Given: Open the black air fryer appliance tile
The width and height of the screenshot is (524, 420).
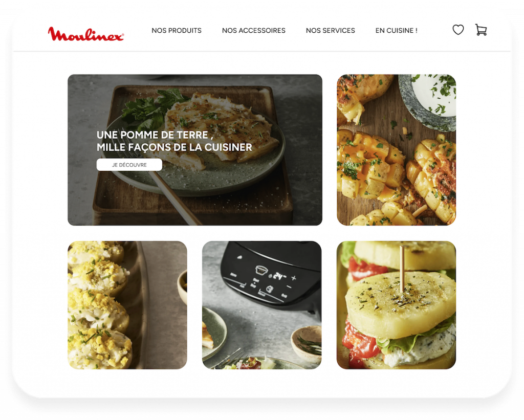Looking at the screenshot, I should point(261,305).
